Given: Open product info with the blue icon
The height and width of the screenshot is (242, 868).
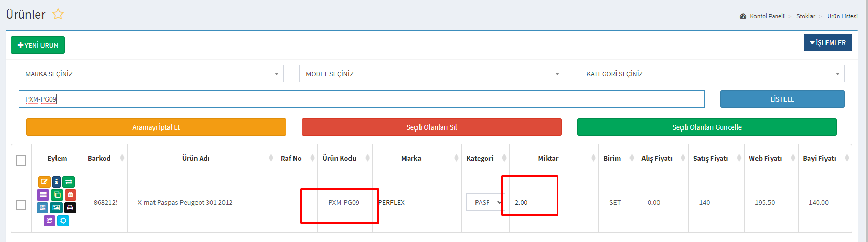Looking at the screenshot, I should pos(57,182).
